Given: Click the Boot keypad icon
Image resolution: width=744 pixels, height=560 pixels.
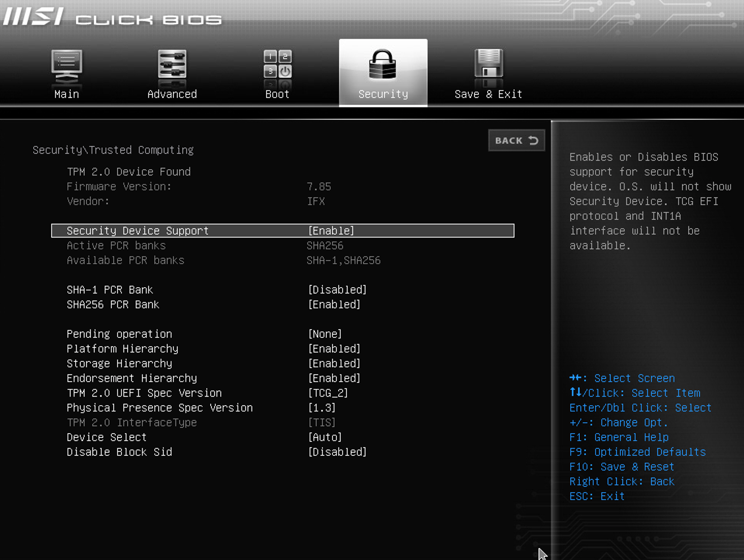Looking at the screenshot, I should tap(278, 64).
